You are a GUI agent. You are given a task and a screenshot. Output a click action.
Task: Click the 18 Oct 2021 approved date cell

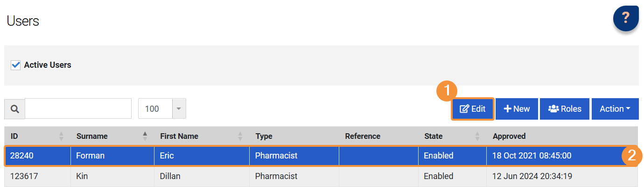click(529, 156)
